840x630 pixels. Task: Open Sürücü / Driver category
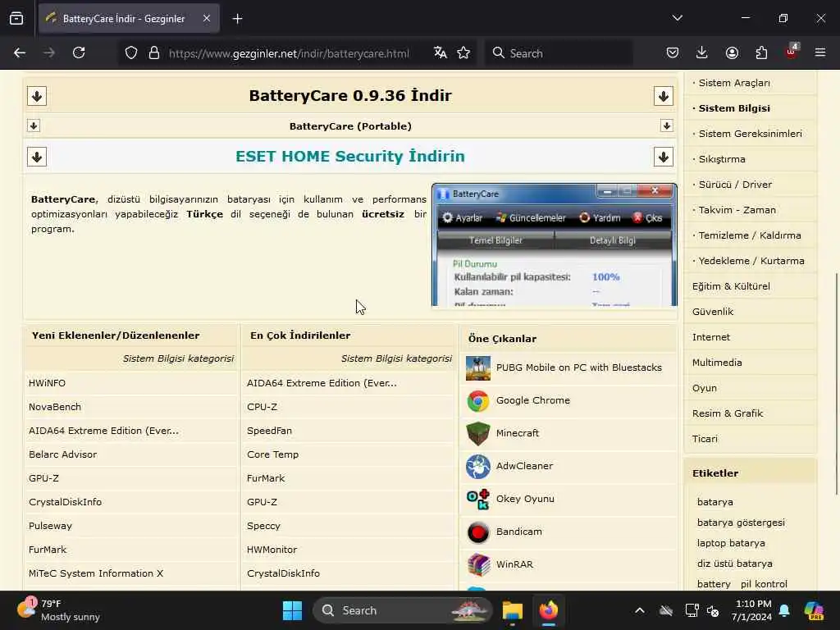pyautogui.click(x=735, y=185)
